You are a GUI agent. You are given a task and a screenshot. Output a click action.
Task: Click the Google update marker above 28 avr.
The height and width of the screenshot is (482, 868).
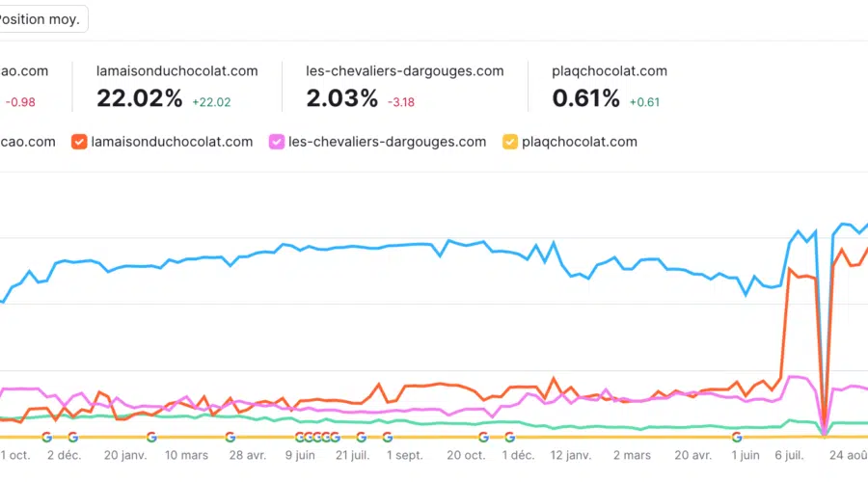click(230, 437)
